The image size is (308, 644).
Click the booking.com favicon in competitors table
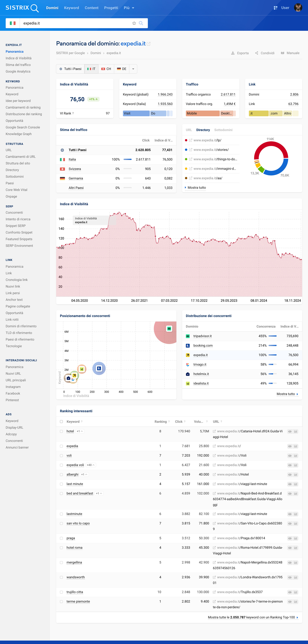point(188,346)
